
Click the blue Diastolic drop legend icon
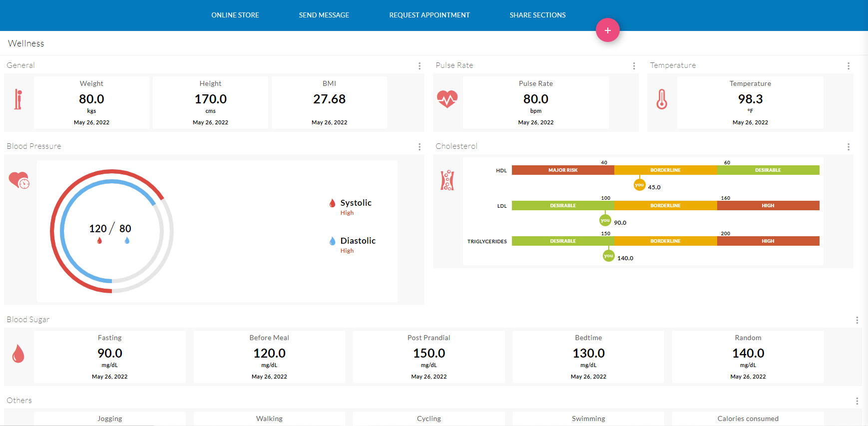[332, 241]
